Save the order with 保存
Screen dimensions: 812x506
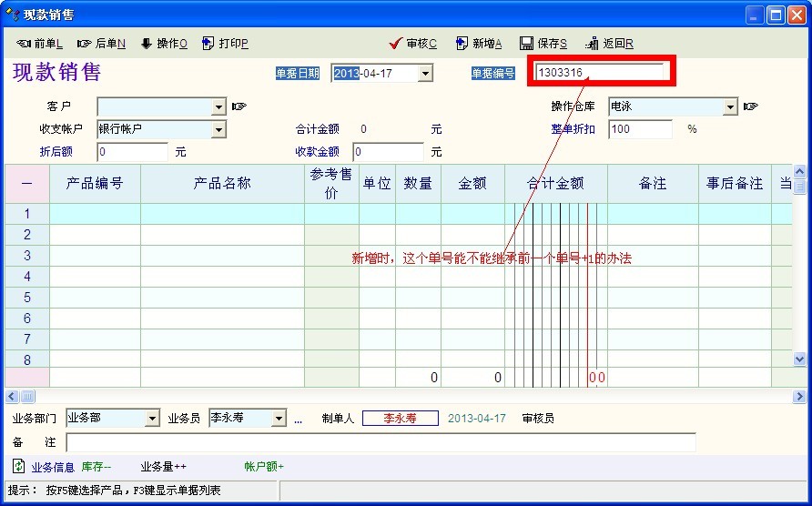tap(543, 44)
